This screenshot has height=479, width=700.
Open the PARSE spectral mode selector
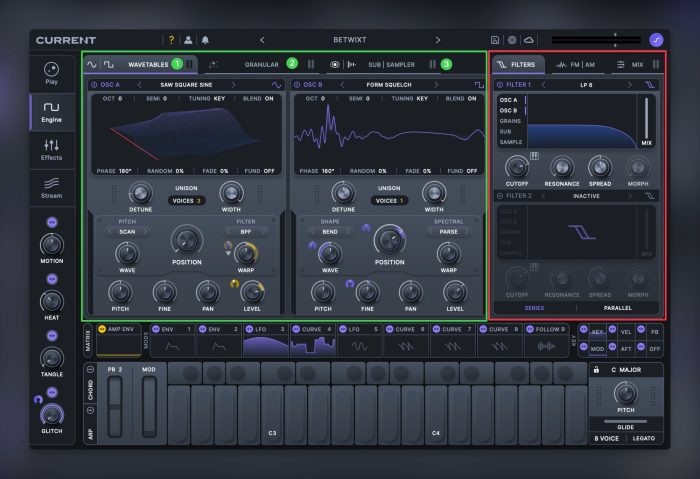(448, 232)
